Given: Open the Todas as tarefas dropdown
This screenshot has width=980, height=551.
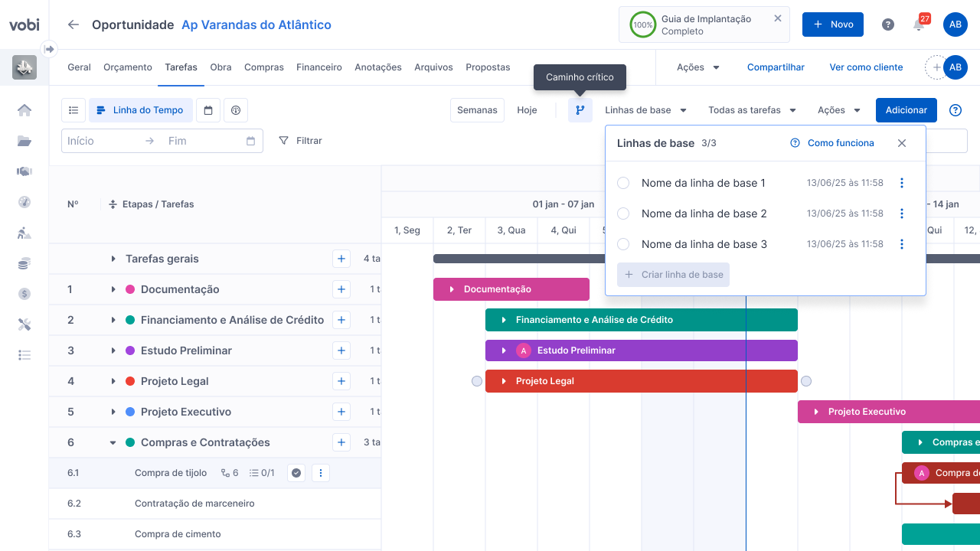Looking at the screenshot, I should 752,110.
